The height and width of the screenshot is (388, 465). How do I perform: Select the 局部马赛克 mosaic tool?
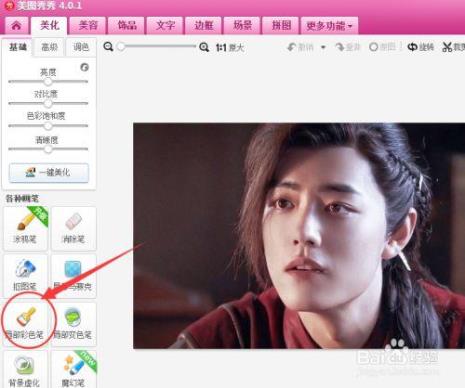click(x=74, y=276)
